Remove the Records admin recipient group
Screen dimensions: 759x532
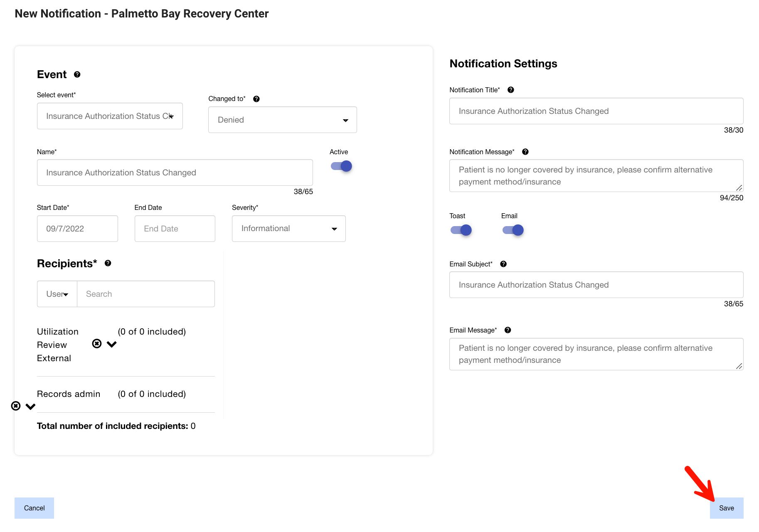pyautogui.click(x=16, y=406)
